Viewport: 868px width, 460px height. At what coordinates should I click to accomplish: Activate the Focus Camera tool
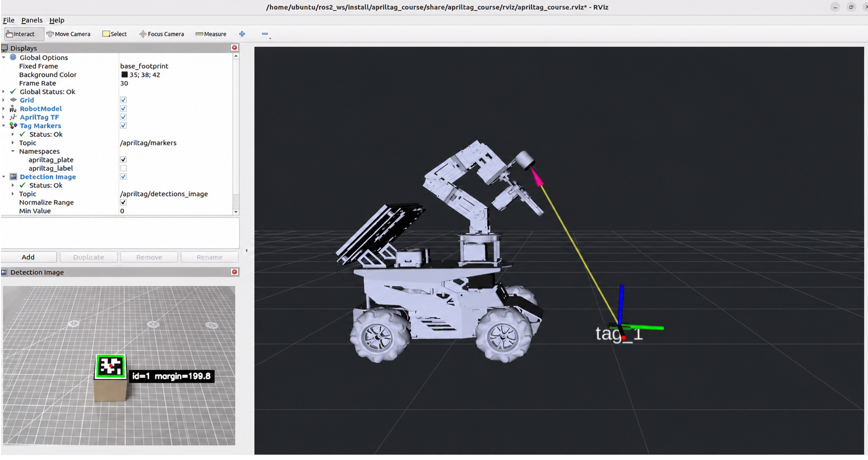[162, 34]
